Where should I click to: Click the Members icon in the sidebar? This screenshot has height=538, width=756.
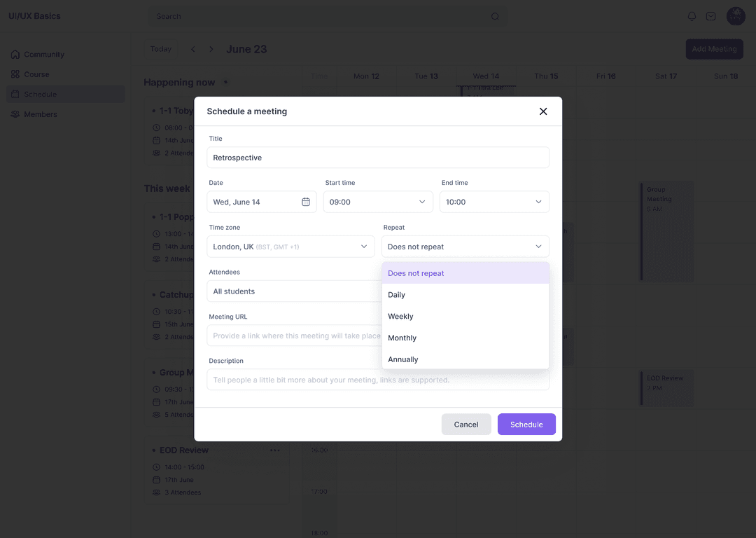coord(16,114)
